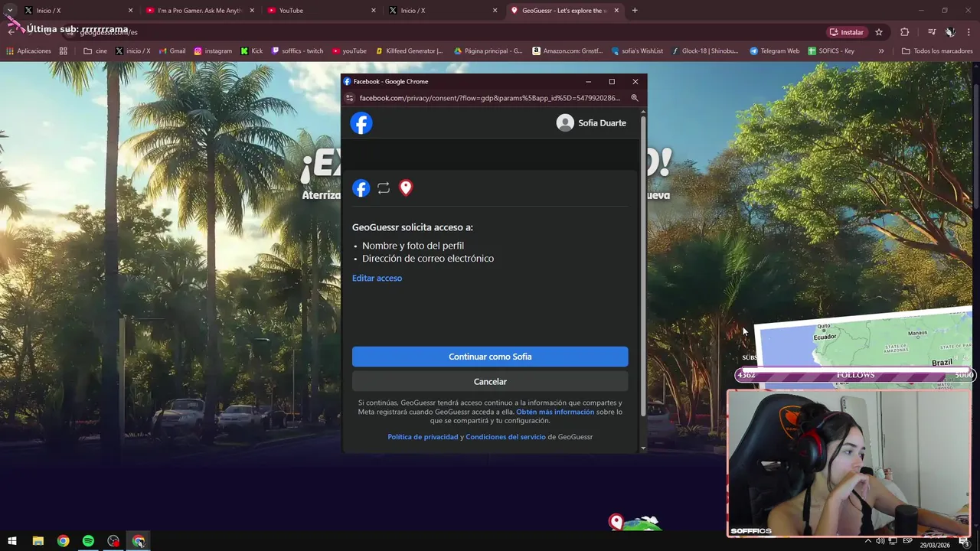Expand the cine bookmarks folder
980x551 pixels.
coord(95,51)
